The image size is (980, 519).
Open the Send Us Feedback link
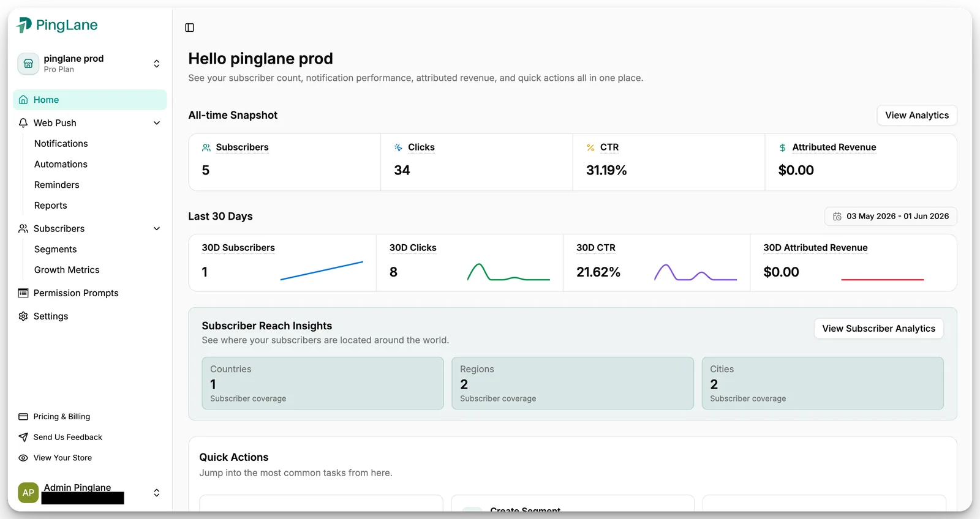tap(68, 437)
